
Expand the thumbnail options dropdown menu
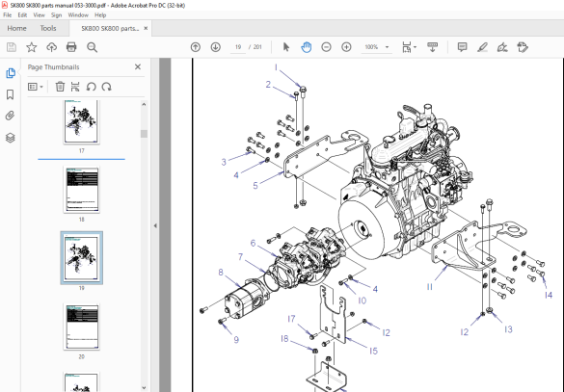(36, 87)
